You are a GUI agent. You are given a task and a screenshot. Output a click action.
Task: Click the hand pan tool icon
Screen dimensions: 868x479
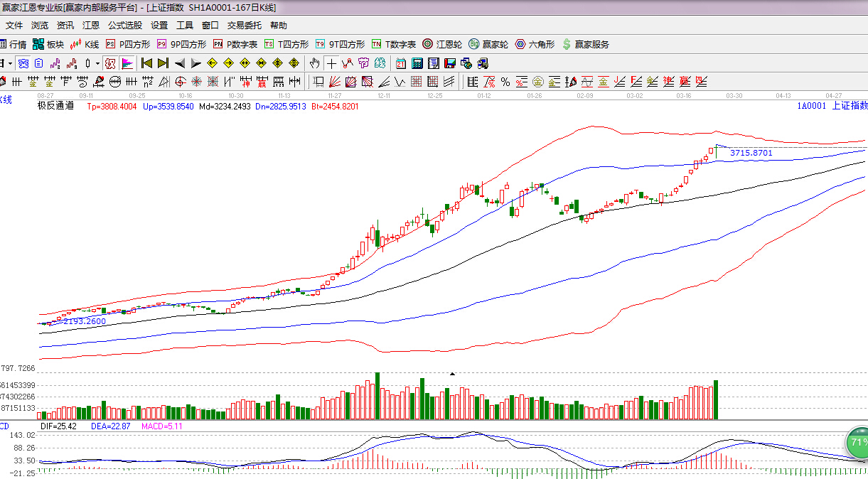coord(314,63)
